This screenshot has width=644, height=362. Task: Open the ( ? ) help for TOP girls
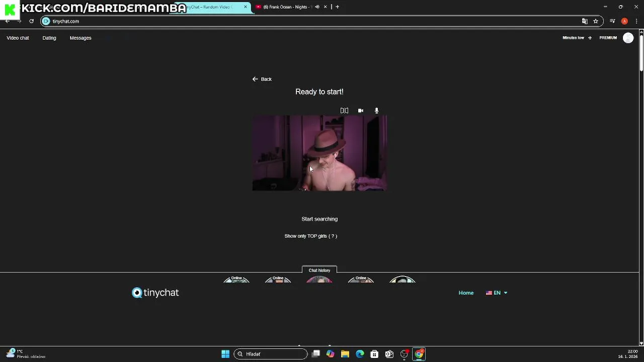pyautogui.click(x=333, y=236)
